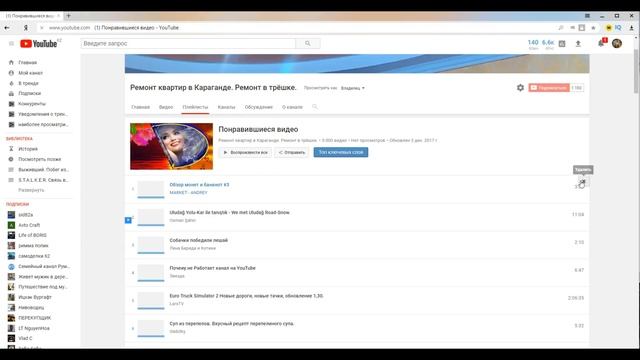640x360 pixels.
Task: Click yellow extension icon in browser toolbar
Action: 609,28
